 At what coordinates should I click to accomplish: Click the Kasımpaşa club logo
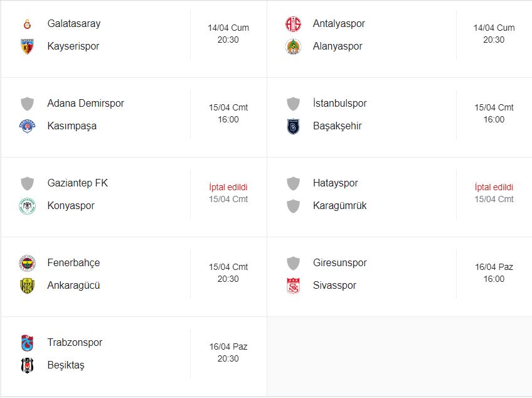pos(27,126)
